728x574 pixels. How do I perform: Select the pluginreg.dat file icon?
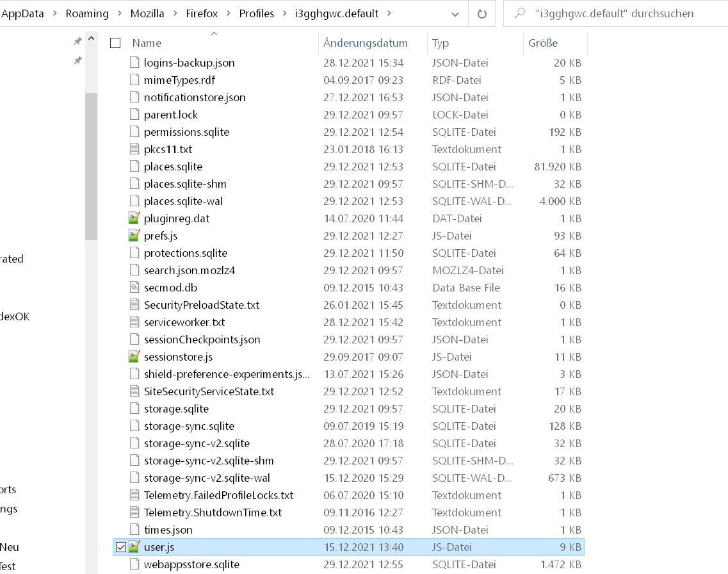pos(134,218)
